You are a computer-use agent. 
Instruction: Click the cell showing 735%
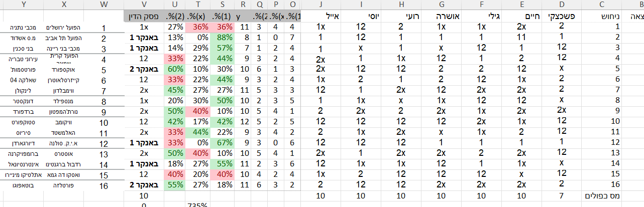tap(198, 204)
